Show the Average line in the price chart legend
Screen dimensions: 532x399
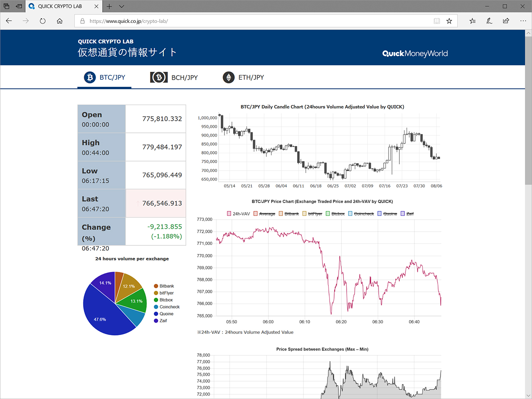267,213
